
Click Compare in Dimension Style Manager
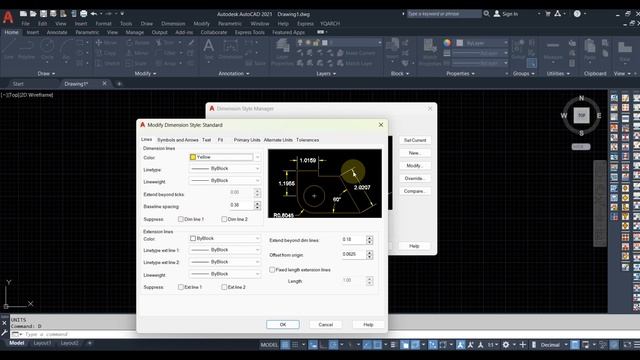pos(415,191)
